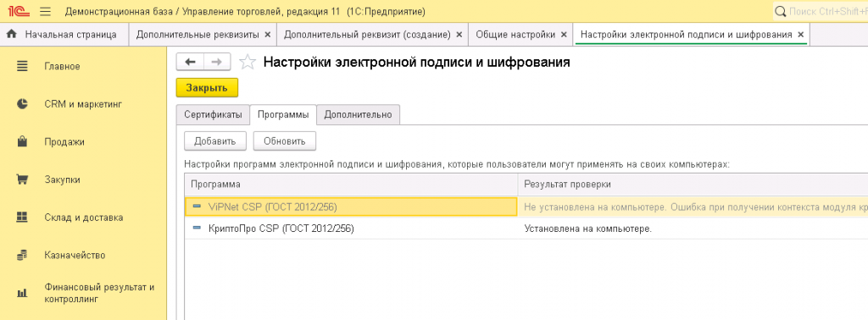Image resolution: width=868 pixels, height=320 pixels.
Task: Select the Программы tab
Action: coord(283,114)
